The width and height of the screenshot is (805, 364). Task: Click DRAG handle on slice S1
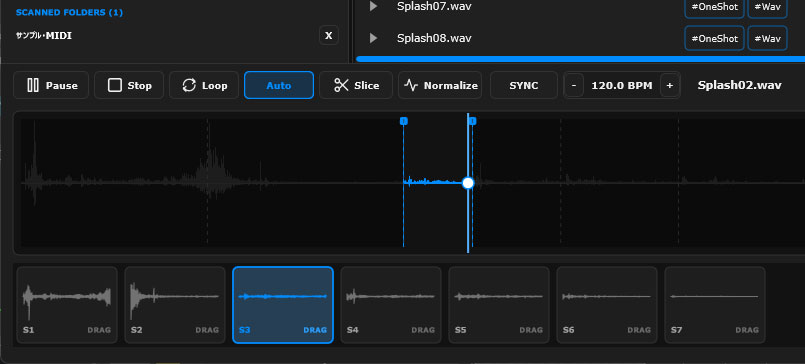coord(99,330)
